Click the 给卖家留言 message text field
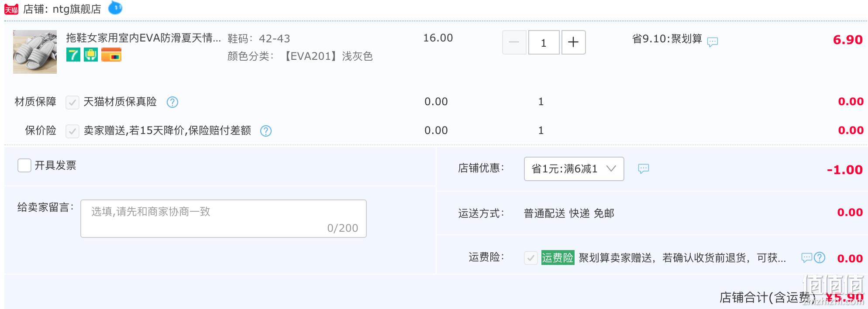The height and width of the screenshot is (309, 868). coord(223,219)
